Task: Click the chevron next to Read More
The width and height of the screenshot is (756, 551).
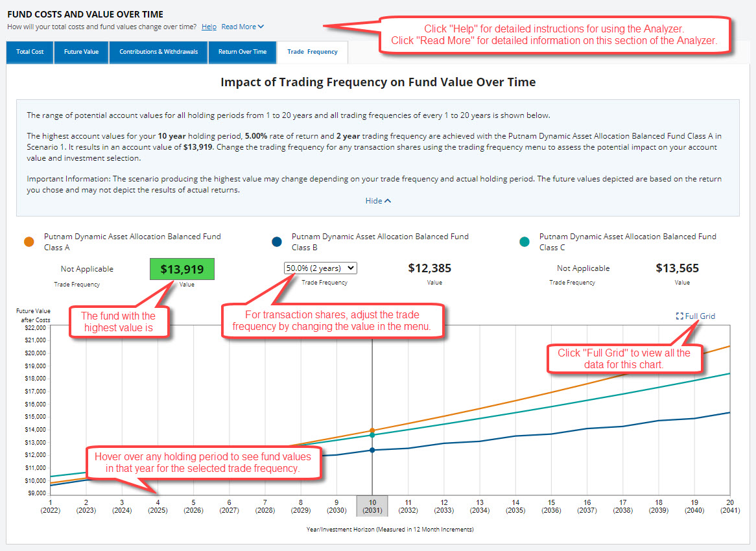Action: pyautogui.click(x=262, y=27)
